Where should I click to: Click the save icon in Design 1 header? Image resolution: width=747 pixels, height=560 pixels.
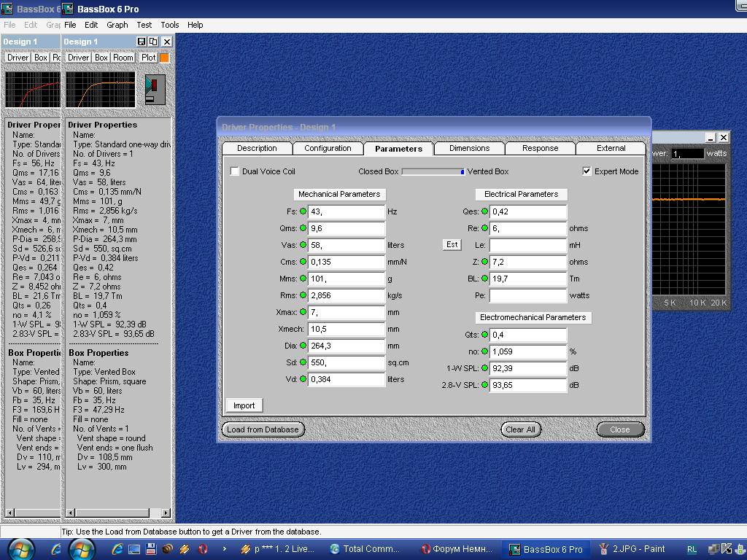(x=141, y=42)
